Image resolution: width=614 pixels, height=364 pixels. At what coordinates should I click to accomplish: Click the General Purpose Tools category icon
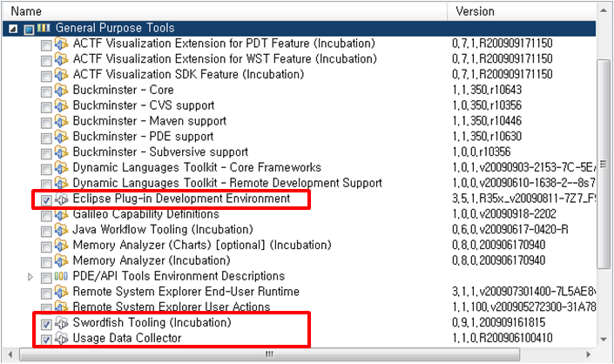coord(44,28)
